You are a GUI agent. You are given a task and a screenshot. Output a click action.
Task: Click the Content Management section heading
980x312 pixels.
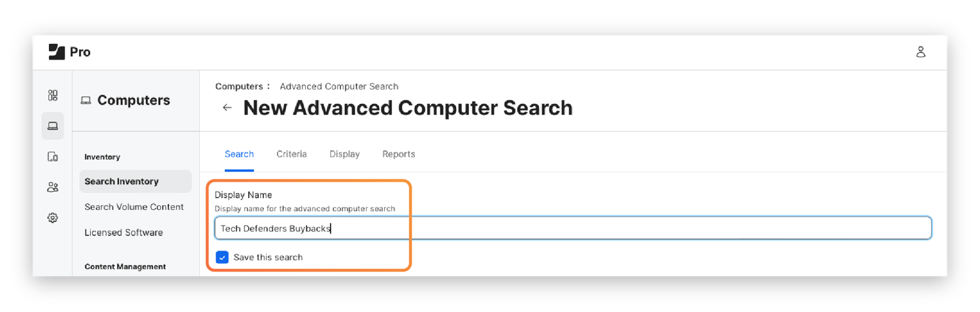125,266
